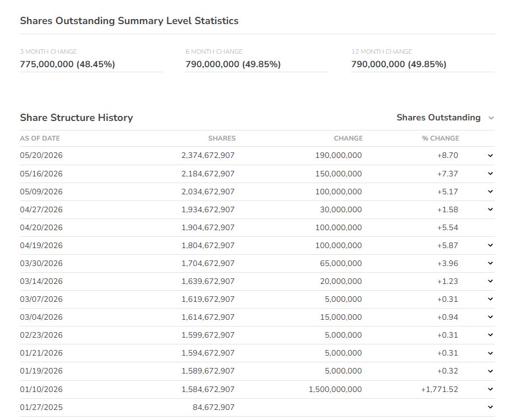Click the date 02/23/2026

(41, 334)
